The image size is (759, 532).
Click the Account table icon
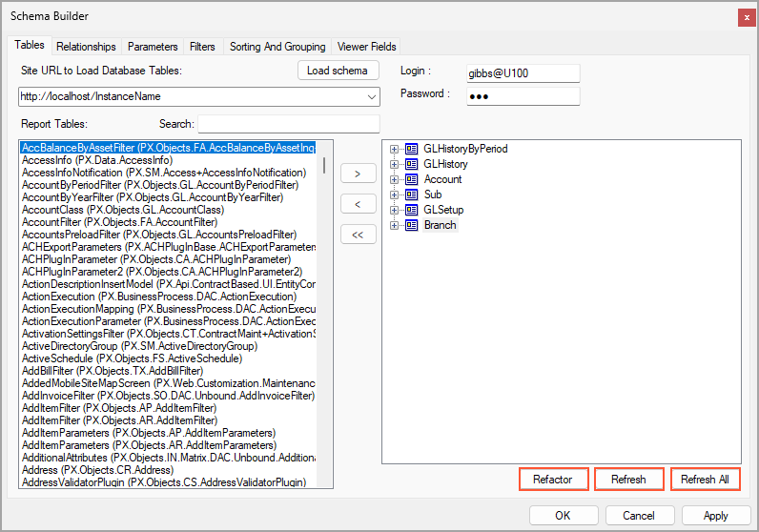click(412, 179)
